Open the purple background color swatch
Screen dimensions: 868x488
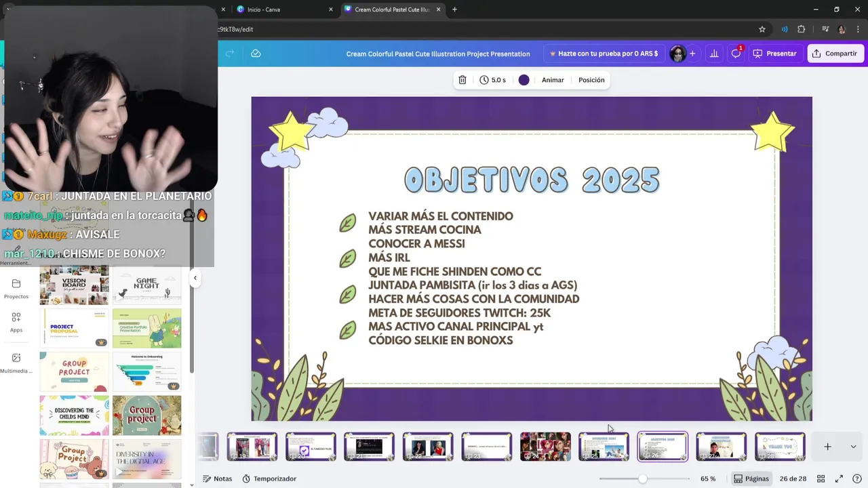point(524,80)
